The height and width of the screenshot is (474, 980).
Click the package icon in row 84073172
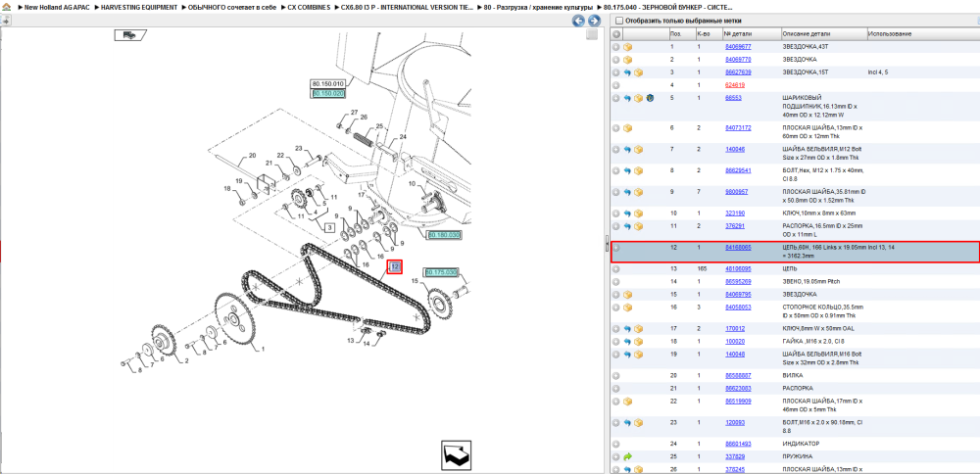click(x=627, y=128)
